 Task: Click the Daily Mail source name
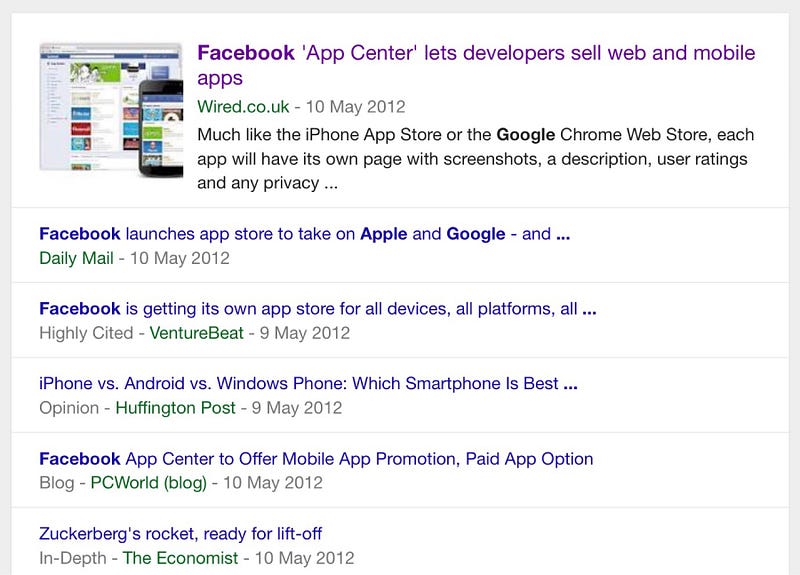[x=77, y=258]
